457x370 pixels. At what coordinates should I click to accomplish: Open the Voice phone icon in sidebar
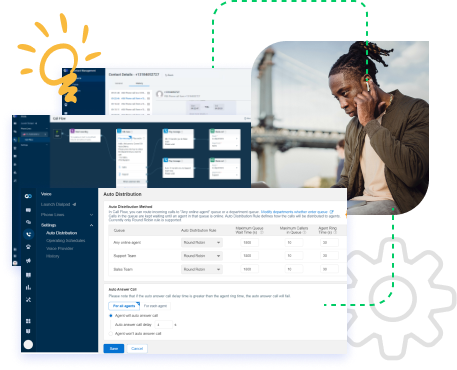[x=28, y=234]
